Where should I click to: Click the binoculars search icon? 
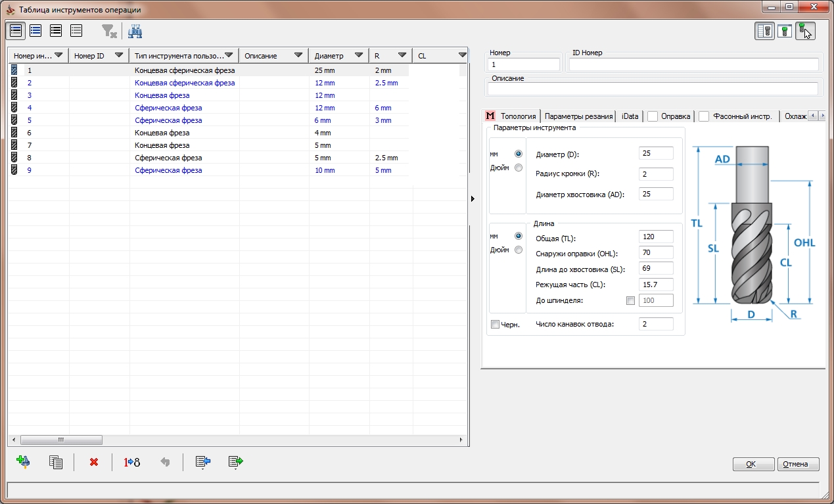point(135,31)
